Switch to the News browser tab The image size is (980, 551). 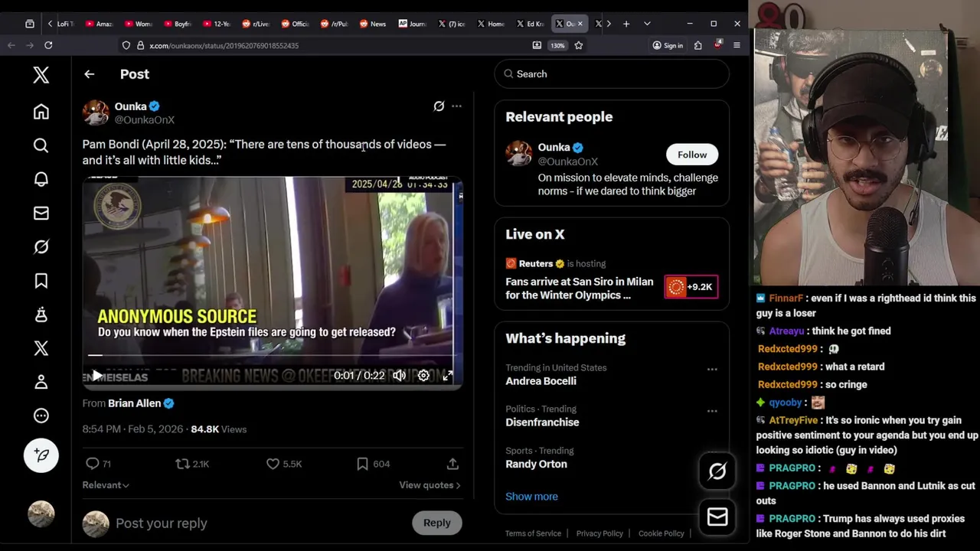point(374,24)
